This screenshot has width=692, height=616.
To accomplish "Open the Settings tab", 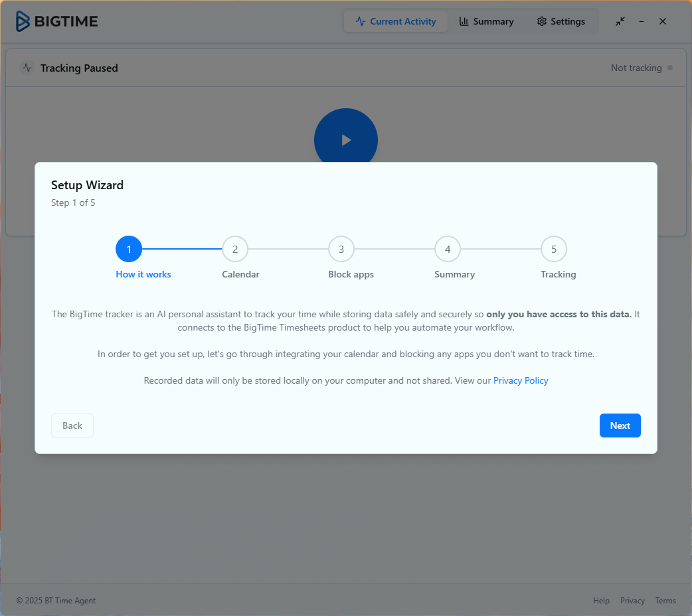I will pos(561,21).
